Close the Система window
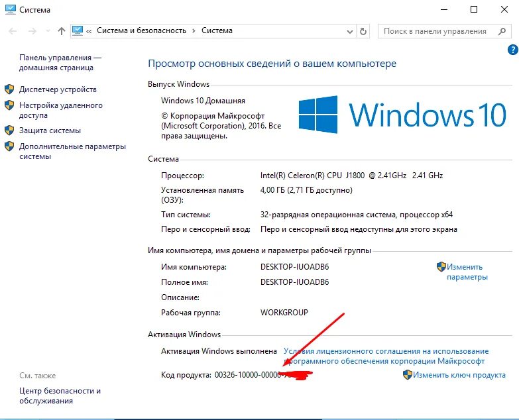The height and width of the screenshot is (420, 519). [504, 9]
